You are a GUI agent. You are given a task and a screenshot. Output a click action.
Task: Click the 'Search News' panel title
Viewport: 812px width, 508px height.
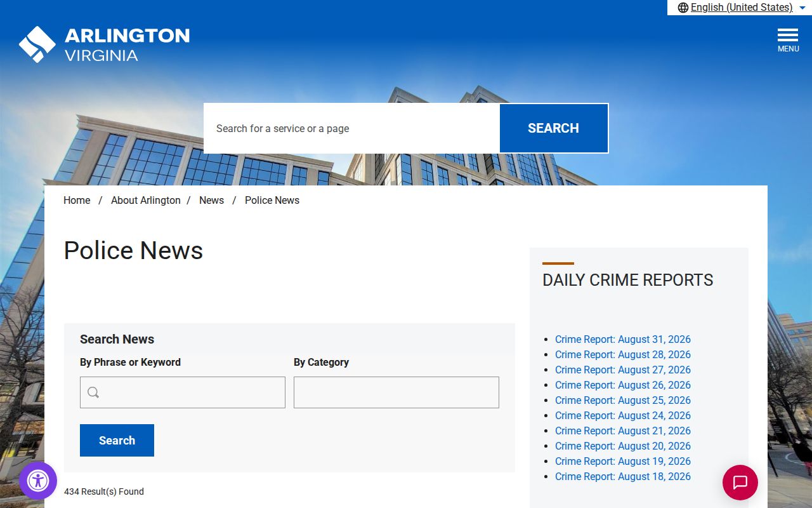point(117,339)
